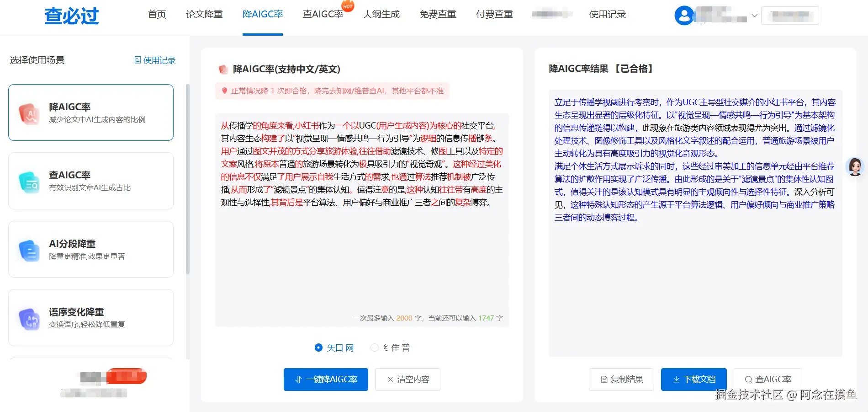Screen dimensions: 868x412
Task: Expand the user account dropdown arrow
Action: coord(754,15)
